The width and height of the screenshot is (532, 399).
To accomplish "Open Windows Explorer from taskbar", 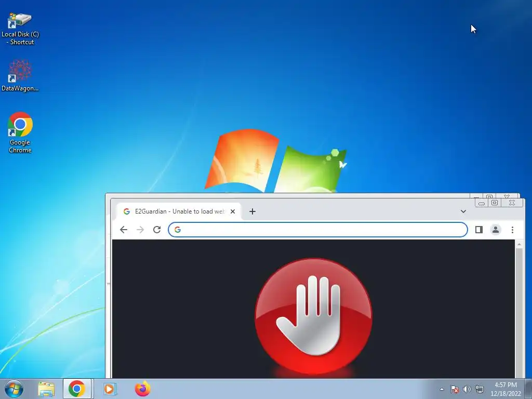I will [46, 389].
